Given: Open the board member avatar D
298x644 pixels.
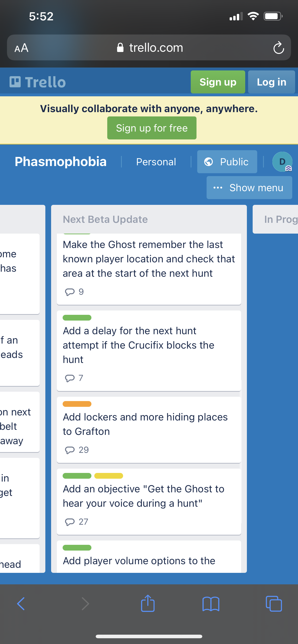Looking at the screenshot, I should pyautogui.click(x=282, y=161).
